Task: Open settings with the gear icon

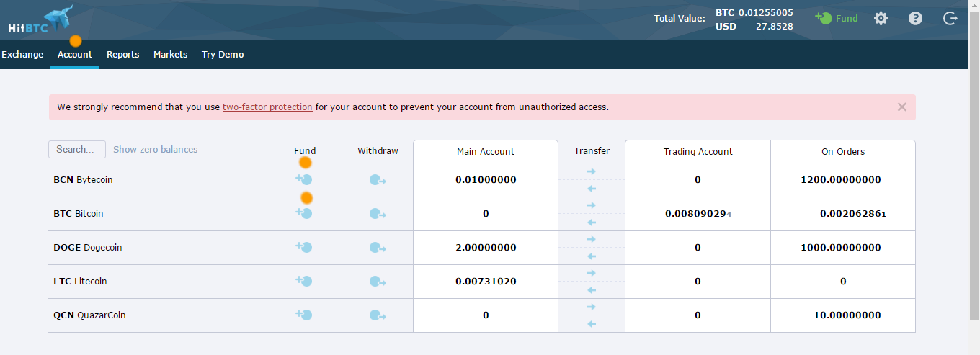Action: (x=881, y=18)
